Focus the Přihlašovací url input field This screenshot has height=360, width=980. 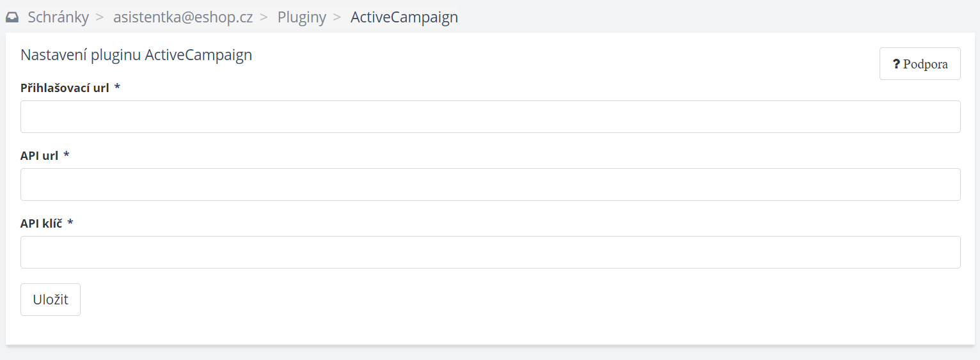[490, 116]
